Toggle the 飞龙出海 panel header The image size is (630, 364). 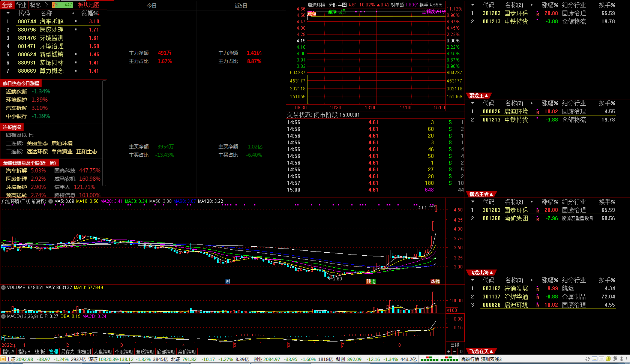[481, 273]
